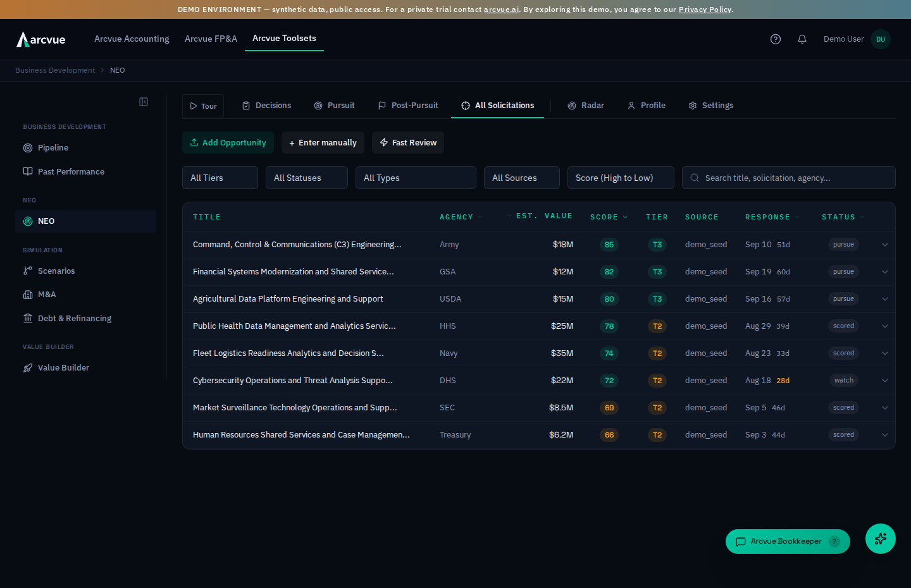This screenshot has height=588, width=911.
Task: Open the Arcvue Bookkeeper chat
Action: pyautogui.click(x=788, y=541)
